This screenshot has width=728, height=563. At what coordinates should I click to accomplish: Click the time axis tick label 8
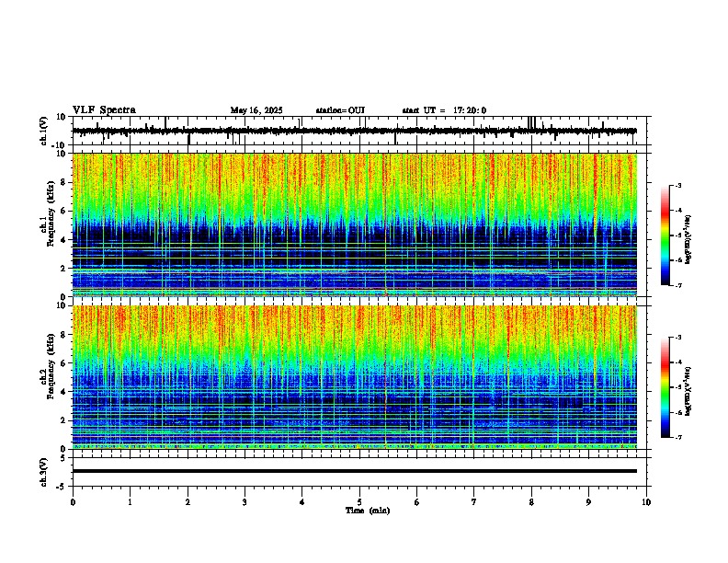pos(531,502)
